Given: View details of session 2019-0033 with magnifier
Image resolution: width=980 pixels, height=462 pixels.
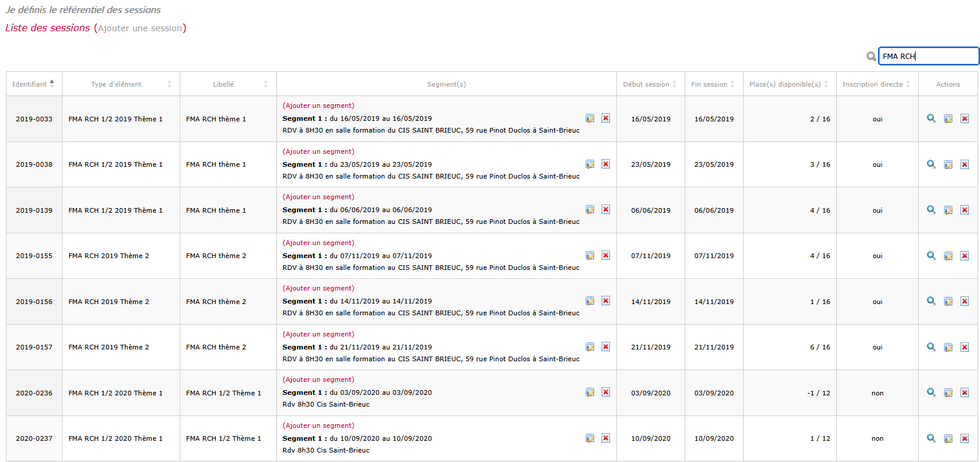Looking at the screenshot, I should [x=931, y=118].
